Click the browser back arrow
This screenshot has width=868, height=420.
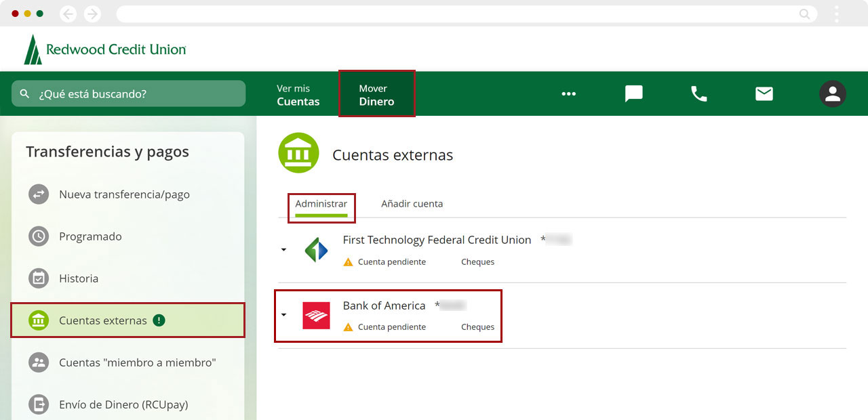(x=68, y=14)
